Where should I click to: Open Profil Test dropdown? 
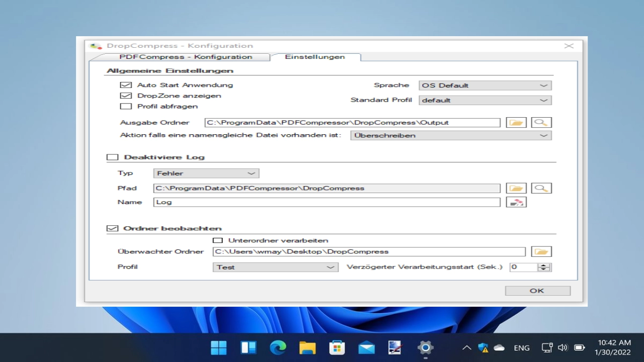pyautogui.click(x=275, y=267)
